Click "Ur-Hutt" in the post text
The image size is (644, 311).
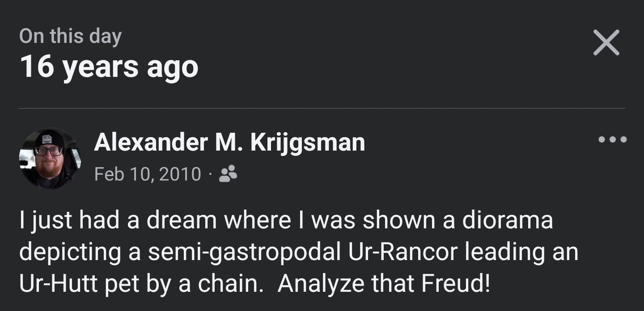point(59,284)
